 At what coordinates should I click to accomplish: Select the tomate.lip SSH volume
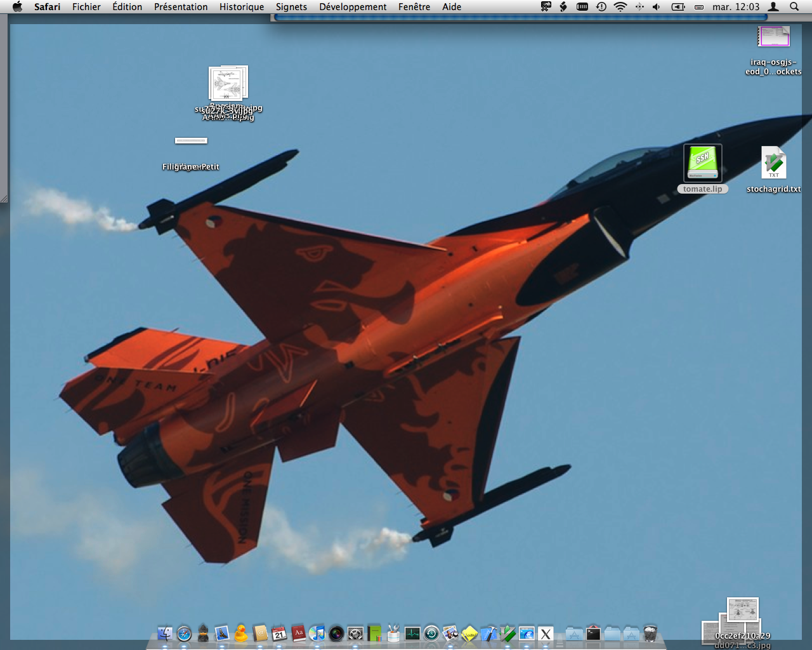coord(702,164)
